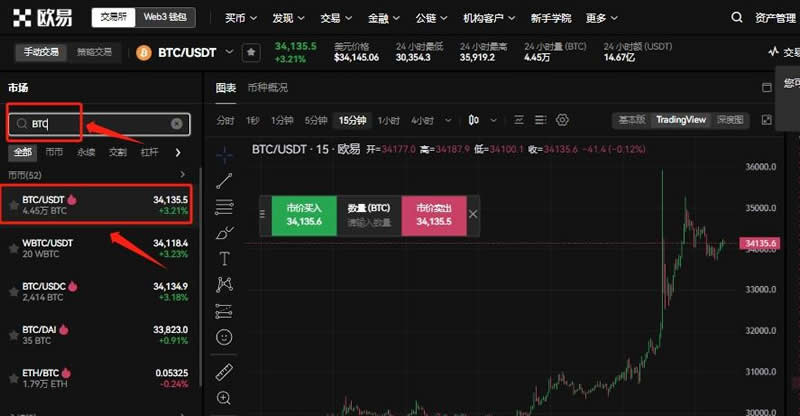Expand the BTC/USDT pair selector dropdown
The width and height of the screenshot is (800, 416).
230,51
